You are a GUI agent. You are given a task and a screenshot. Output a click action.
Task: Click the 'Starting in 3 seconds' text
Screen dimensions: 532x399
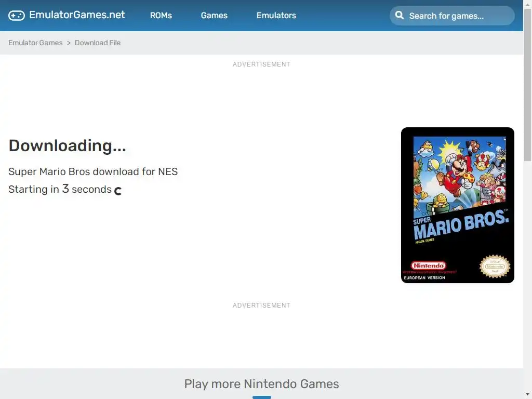pos(60,189)
